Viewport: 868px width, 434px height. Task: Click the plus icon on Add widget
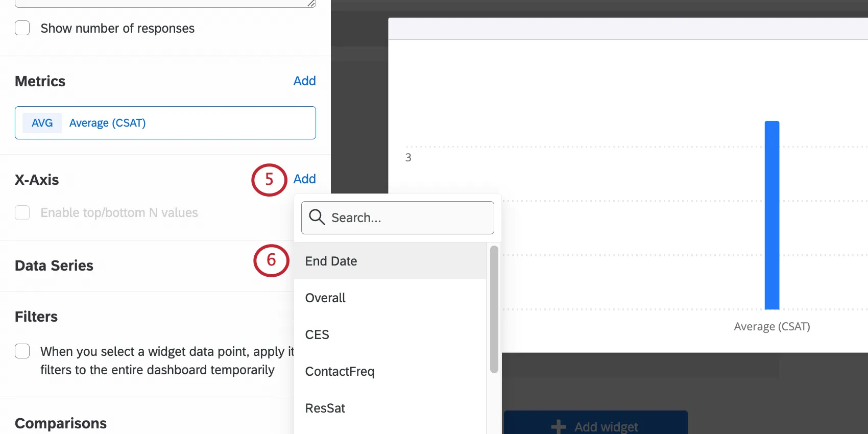coord(559,426)
